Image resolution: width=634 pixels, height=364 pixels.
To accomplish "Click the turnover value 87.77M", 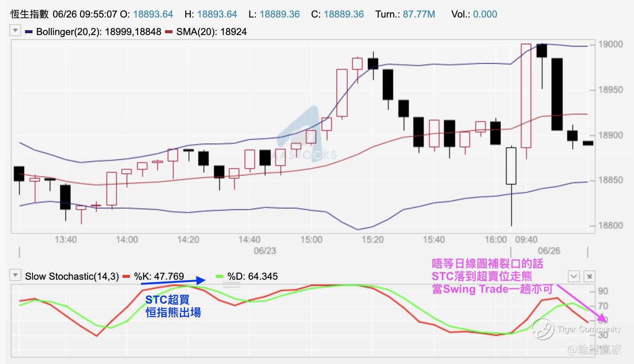I will 419,15.
